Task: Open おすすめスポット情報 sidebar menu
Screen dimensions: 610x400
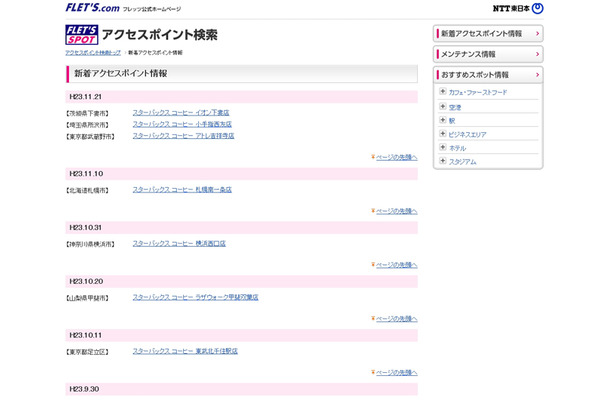Action: 488,75
